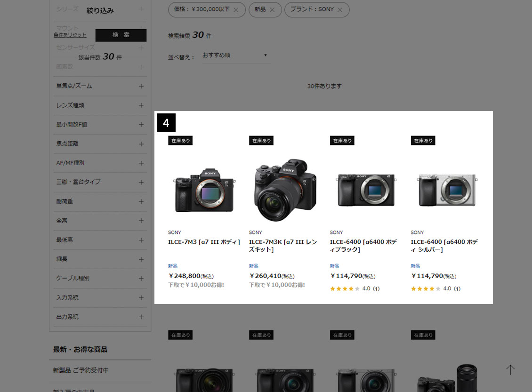Expand the 最低高 filter

click(x=100, y=240)
